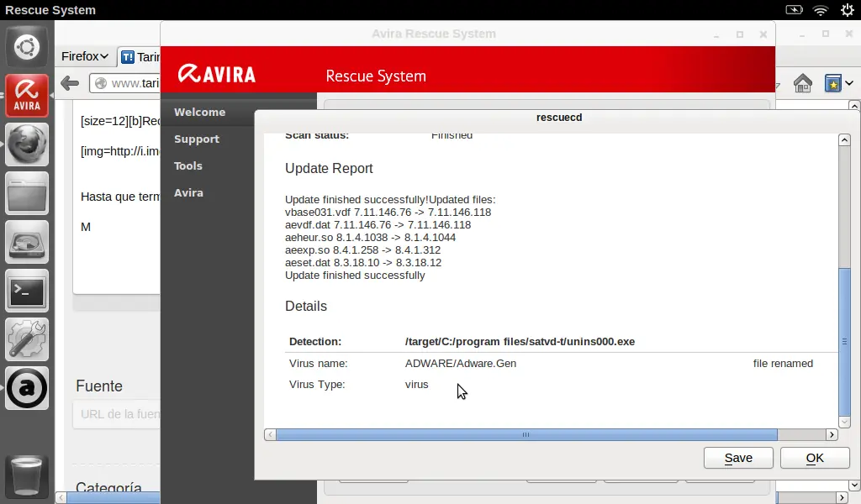The height and width of the screenshot is (504, 861).
Task: Open the Wi-Fi network indicator
Action: click(821, 10)
